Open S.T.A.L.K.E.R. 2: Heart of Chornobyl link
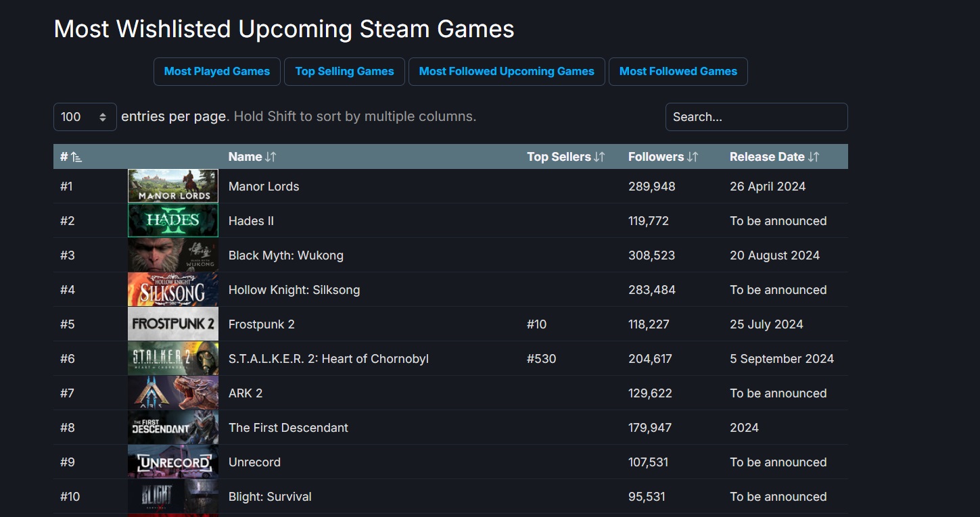 (329, 359)
